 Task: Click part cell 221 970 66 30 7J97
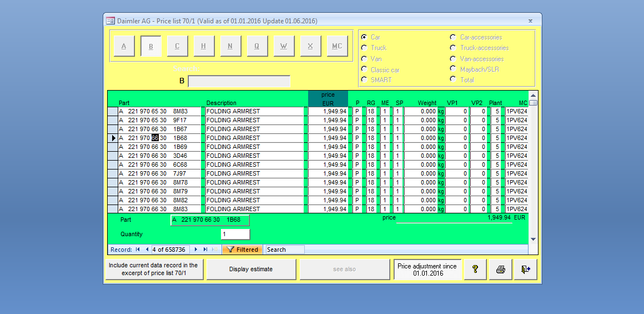pyautogui.click(x=159, y=173)
